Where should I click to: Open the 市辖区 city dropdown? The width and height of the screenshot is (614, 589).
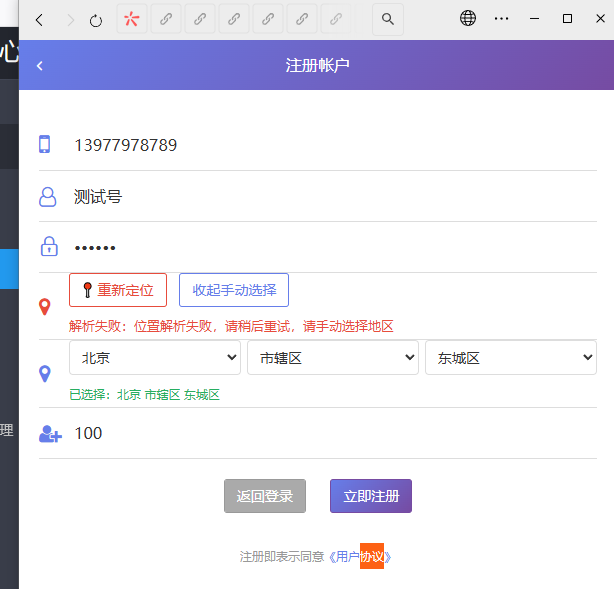[x=333, y=358]
